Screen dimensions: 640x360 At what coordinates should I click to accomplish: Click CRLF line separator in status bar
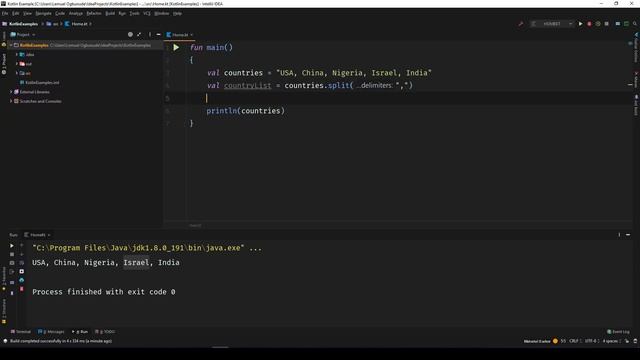coord(574,341)
